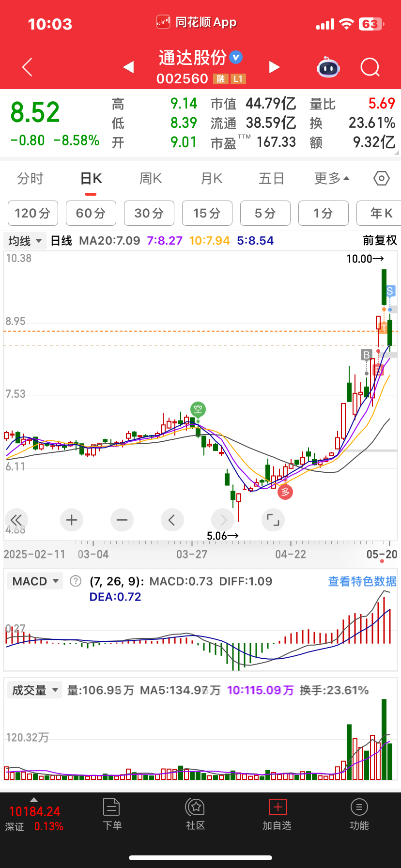Tap the 融 margin badge

pos(221,79)
